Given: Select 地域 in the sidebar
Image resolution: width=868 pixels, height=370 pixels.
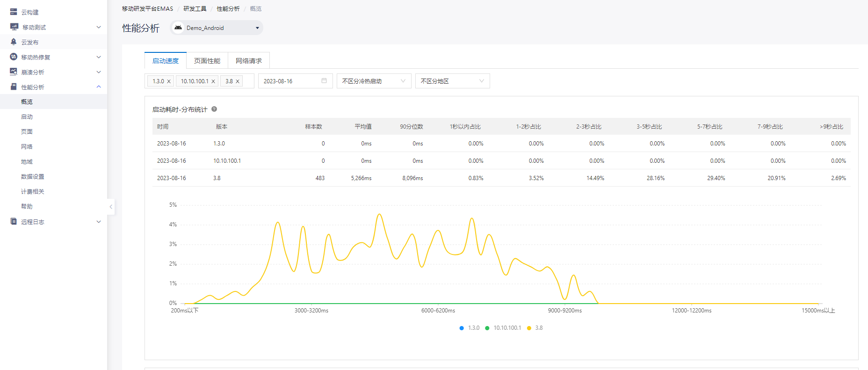Looking at the screenshot, I should [53, 161].
